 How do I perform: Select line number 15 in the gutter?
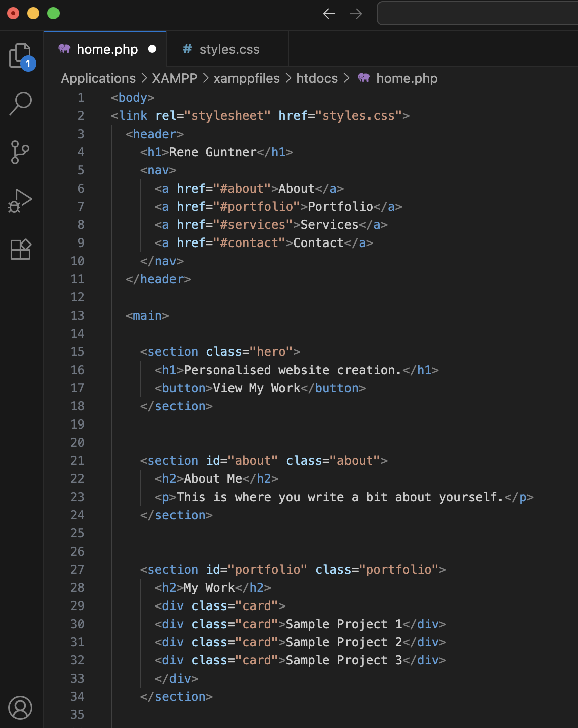click(77, 351)
